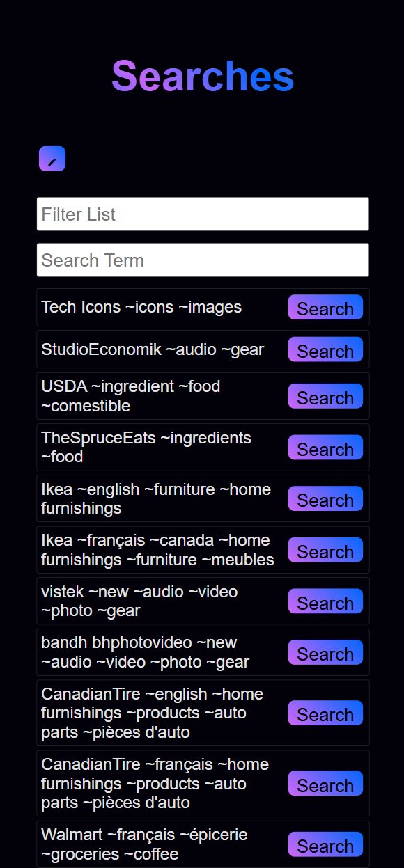The height and width of the screenshot is (868, 404).
Task: Select the Tech Icons list item text
Action: 141,307
